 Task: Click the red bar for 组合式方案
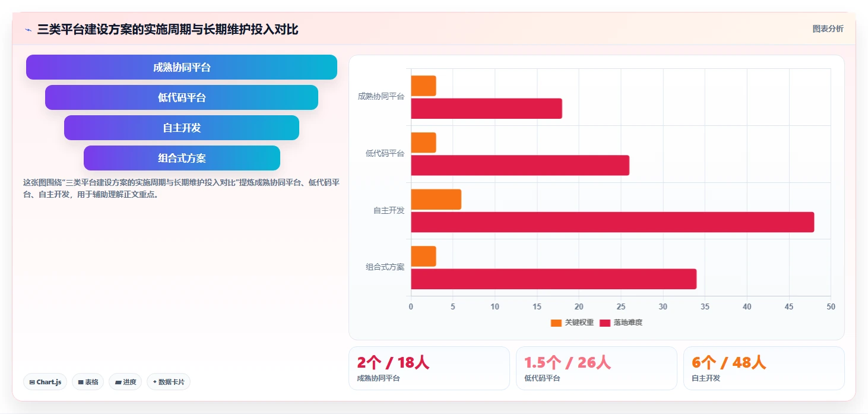click(553, 279)
